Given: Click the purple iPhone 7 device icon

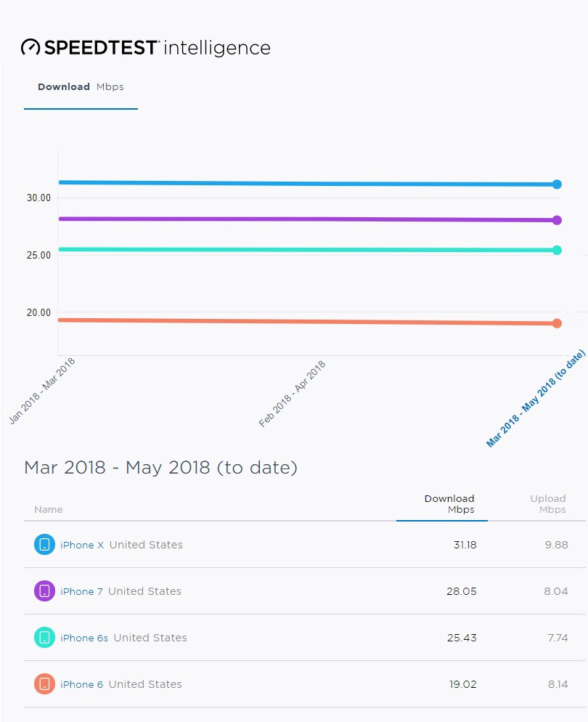Looking at the screenshot, I should 44,591.
